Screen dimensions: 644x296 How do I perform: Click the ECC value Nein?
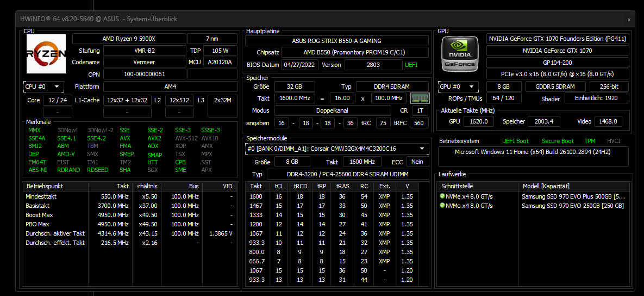[x=418, y=162]
